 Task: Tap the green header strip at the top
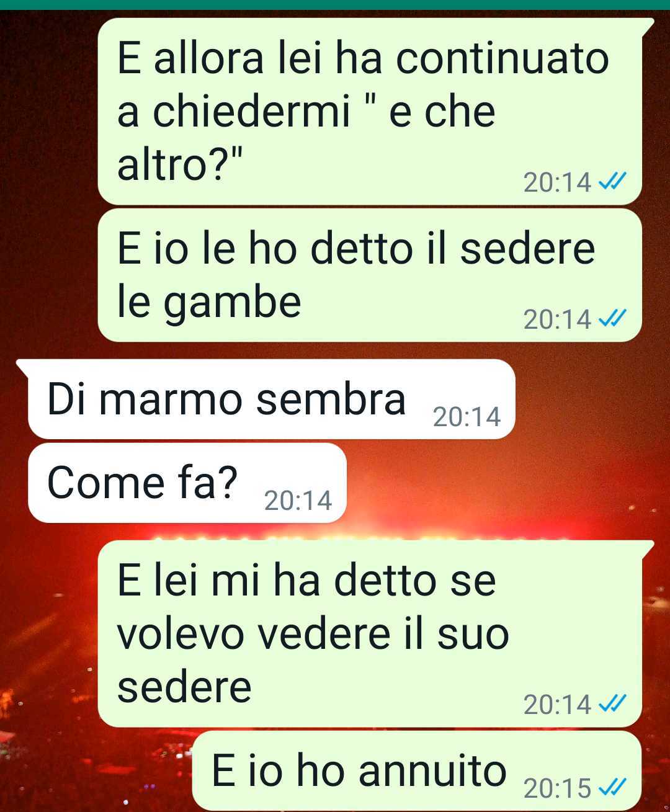(335, 5)
